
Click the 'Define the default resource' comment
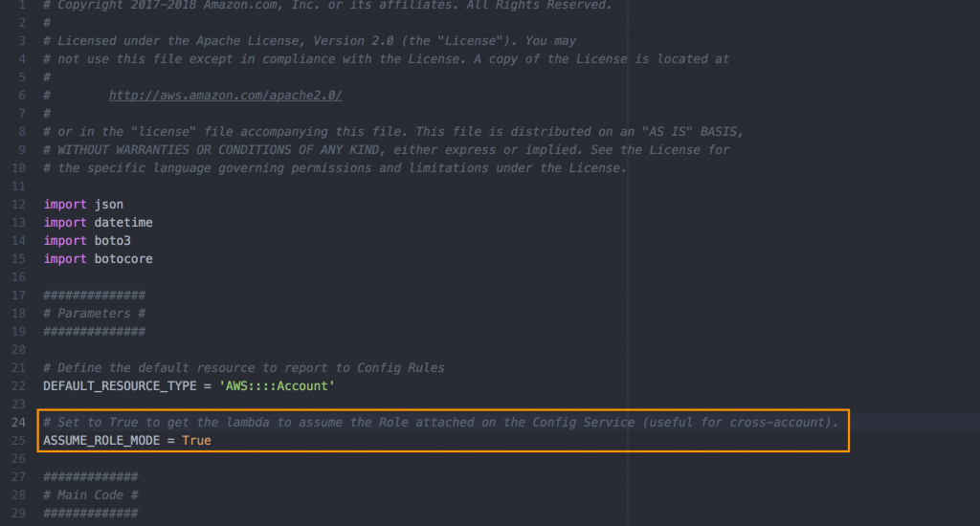(244, 368)
